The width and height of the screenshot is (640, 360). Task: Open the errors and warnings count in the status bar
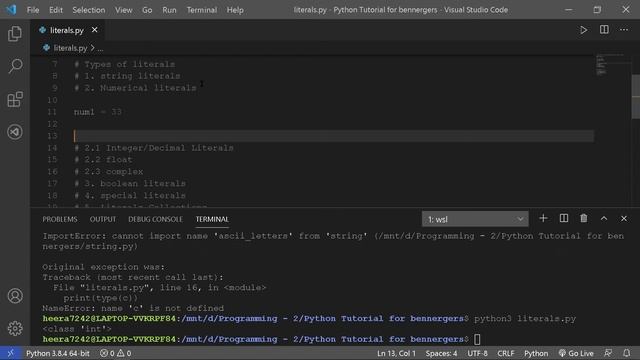(x=116, y=353)
